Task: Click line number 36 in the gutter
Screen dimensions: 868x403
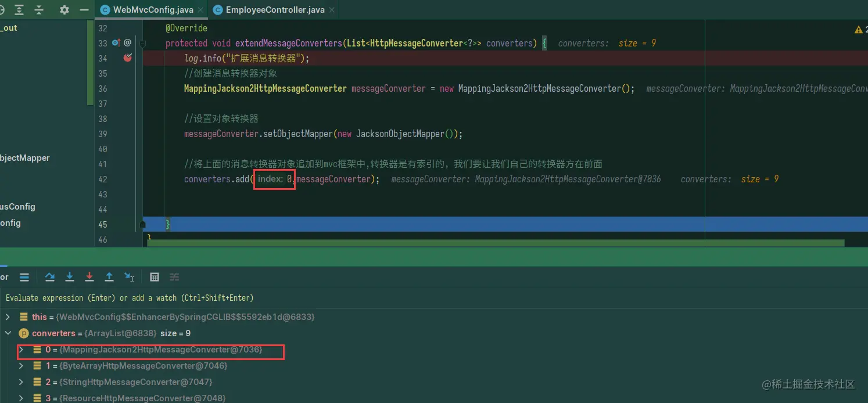Action: click(x=102, y=88)
